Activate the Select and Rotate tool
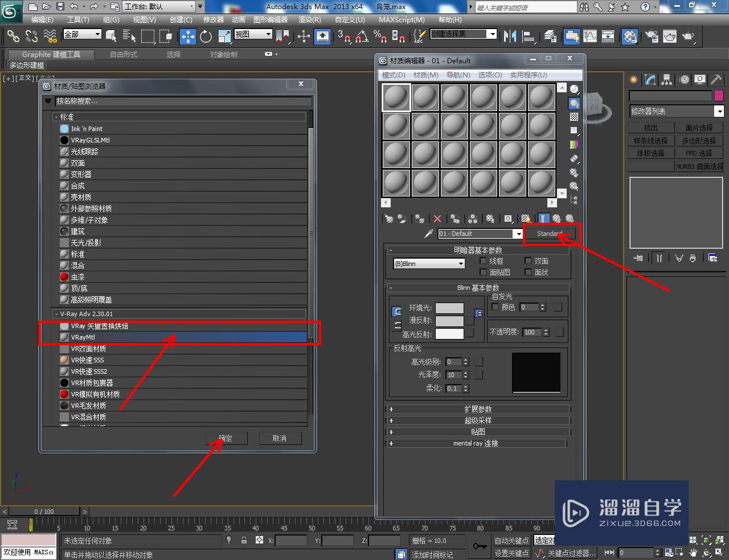Screen dimensions: 729x560 coord(206,36)
